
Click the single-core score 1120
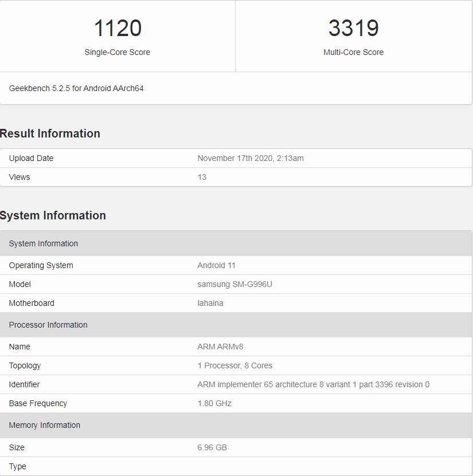click(x=118, y=28)
